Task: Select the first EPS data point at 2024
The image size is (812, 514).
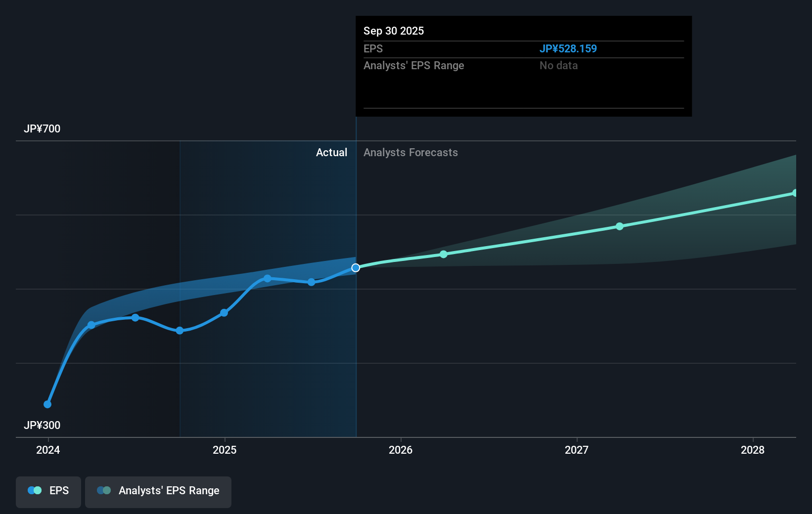Action: (x=47, y=404)
